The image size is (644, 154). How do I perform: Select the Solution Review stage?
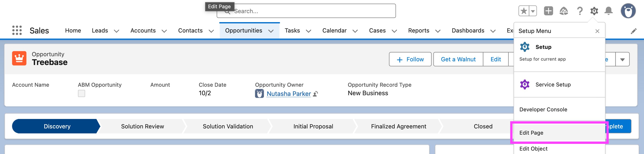143,126
